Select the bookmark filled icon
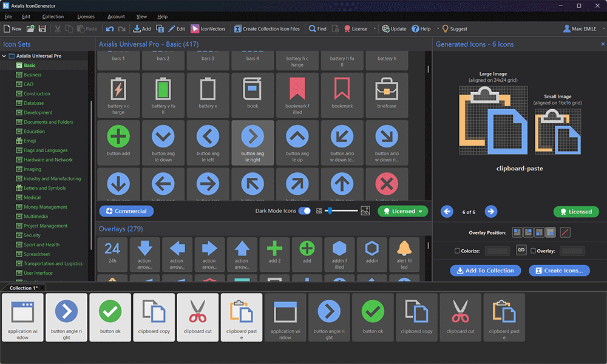This screenshot has height=364, width=607. [297, 94]
